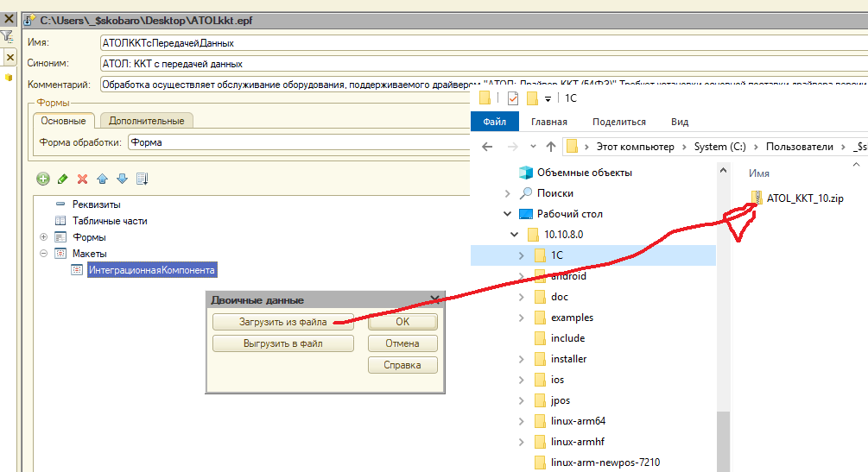Click the Explorer navigation pane scrollbar up arrow
This screenshot has width=868, height=472.
(x=723, y=171)
